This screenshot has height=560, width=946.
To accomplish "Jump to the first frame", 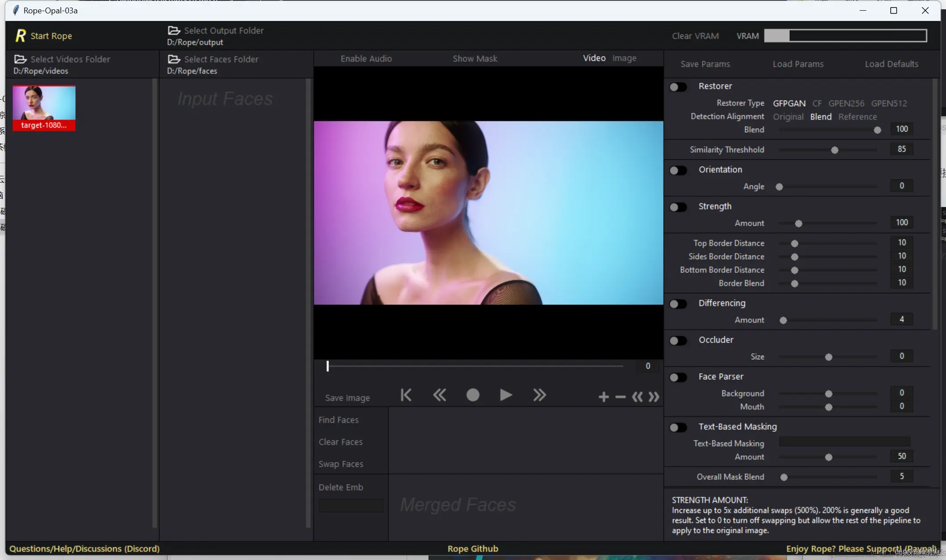I will pos(406,395).
